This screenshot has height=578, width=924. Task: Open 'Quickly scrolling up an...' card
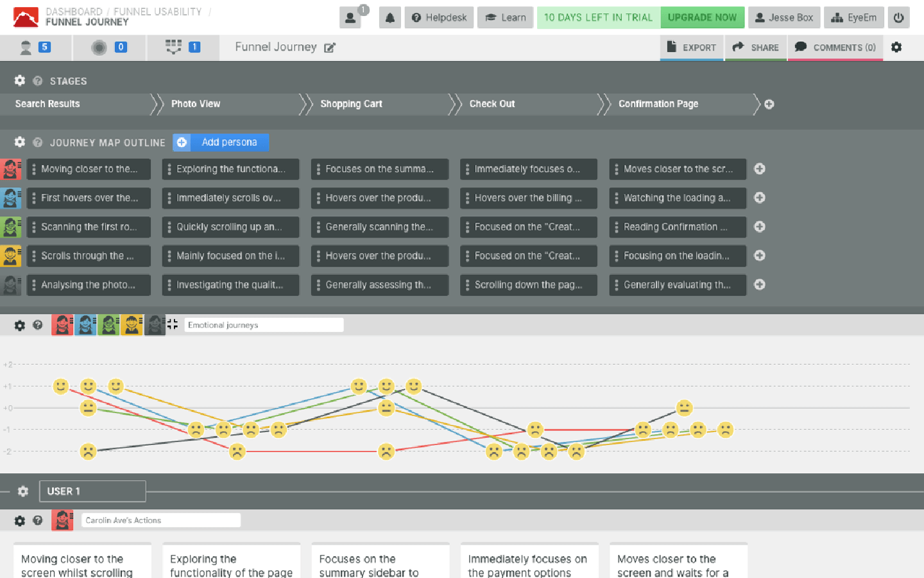(x=230, y=227)
